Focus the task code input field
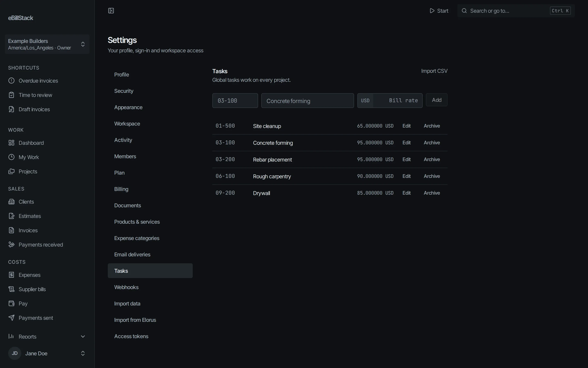Viewport: 588px width, 368px height. click(x=235, y=101)
